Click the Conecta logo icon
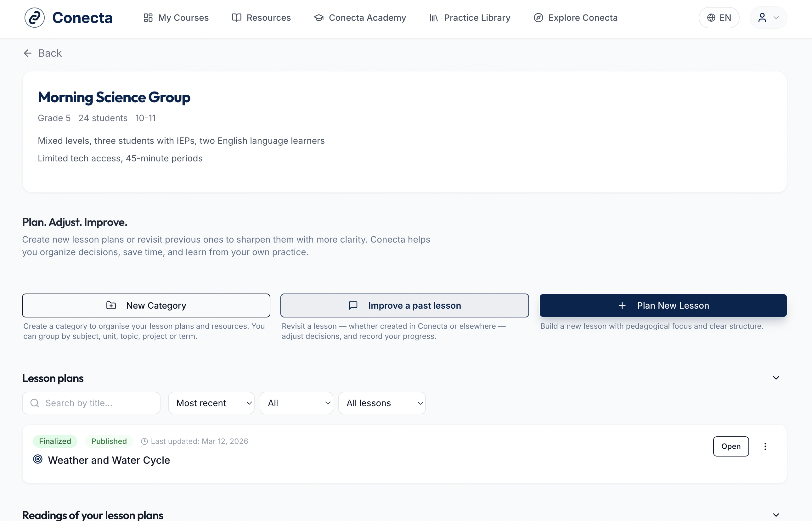Image resolution: width=812 pixels, height=521 pixels. (35, 18)
